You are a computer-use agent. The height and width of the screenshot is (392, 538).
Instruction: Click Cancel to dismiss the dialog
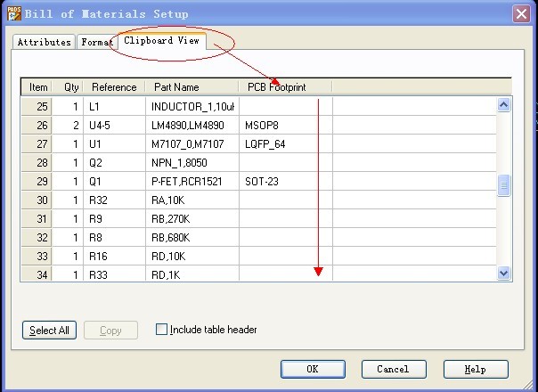pyautogui.click(x=394, y=369)
